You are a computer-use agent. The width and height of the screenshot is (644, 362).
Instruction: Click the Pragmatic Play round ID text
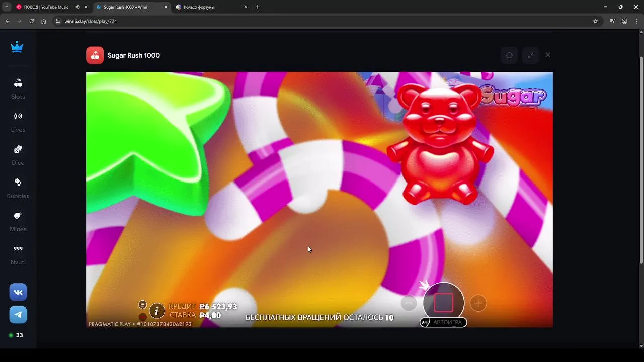[x=140, y=324]
